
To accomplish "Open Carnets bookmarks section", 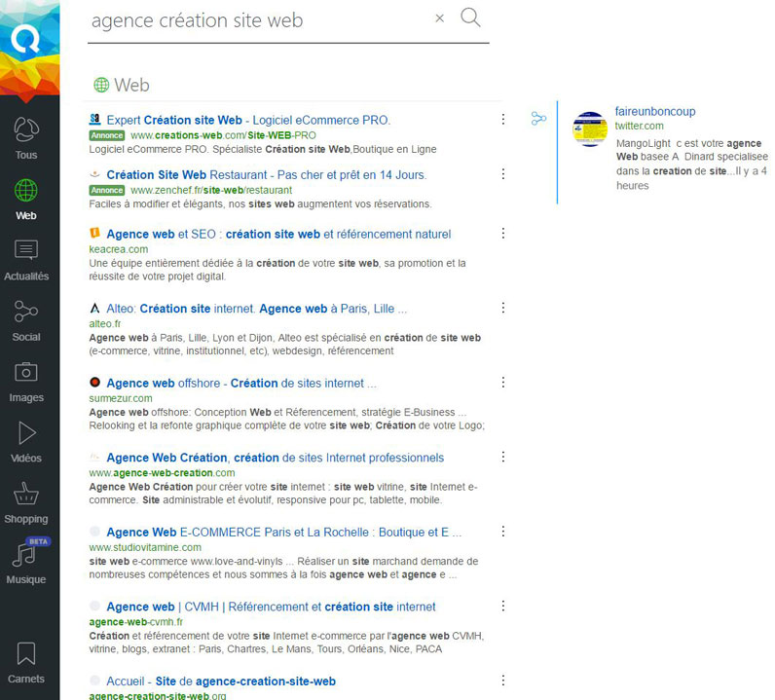I will pos(26,662).
